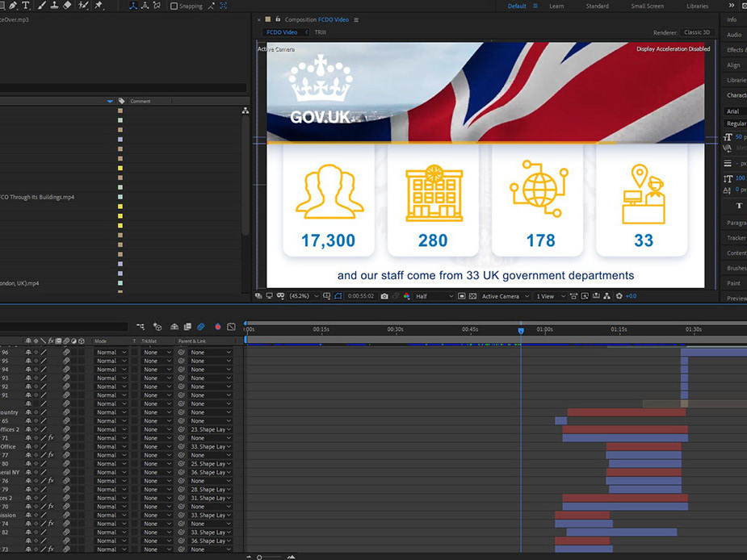Click the timeline search field

tap(64, 327)
